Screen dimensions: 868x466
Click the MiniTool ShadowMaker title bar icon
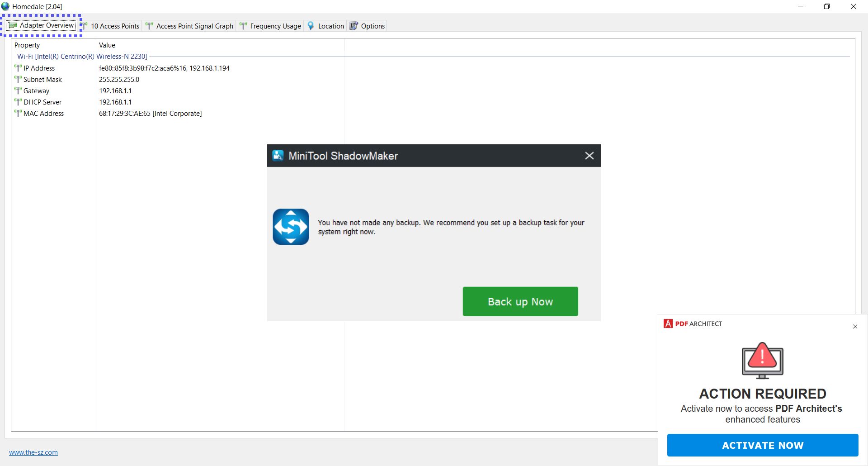point(278,156)
